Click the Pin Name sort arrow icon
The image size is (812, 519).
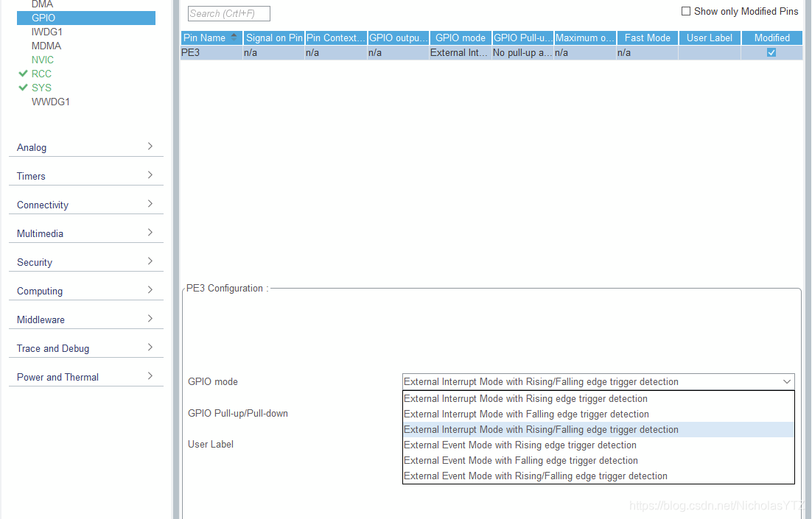click(234, 38)
